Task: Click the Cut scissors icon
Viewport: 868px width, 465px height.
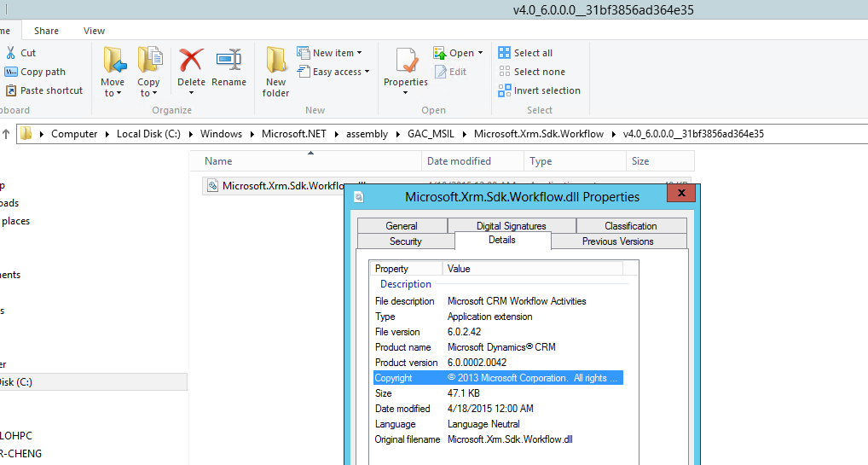Action: pyautogui.click(x=10, y=53)
